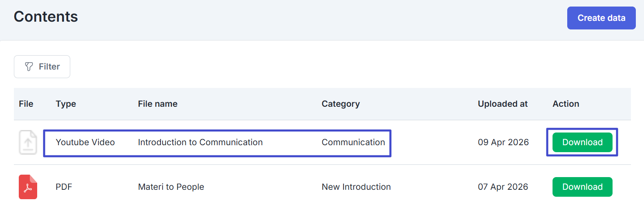Click the Communication category cell
This screenshot has width=644, height=209.
pyautogui.click(x=353, y=142)
